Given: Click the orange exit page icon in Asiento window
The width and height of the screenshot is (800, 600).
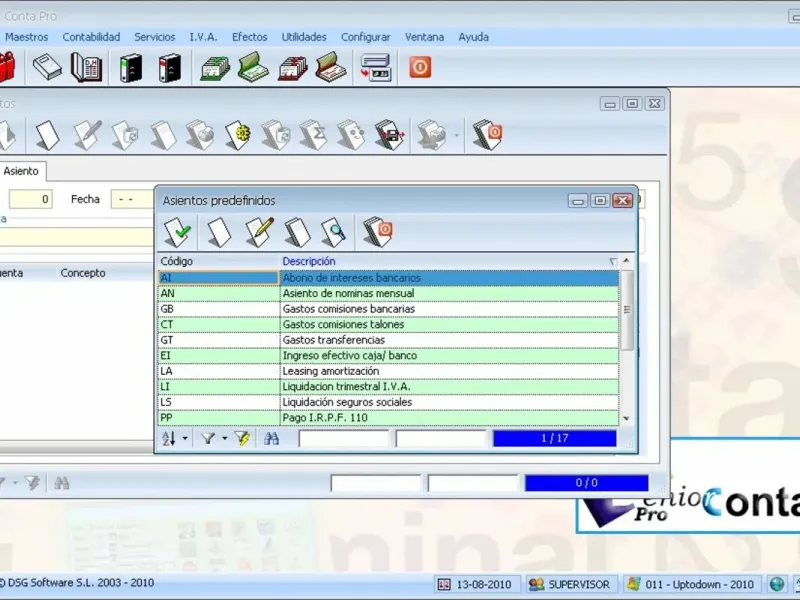Looking at the screenshot, I should pyautogui.click(x=487, y=135).
